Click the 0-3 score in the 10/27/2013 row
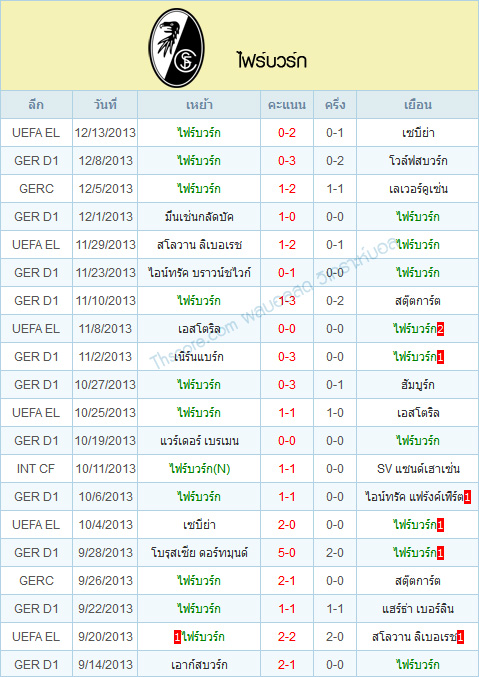479x677 pixels. (x=287, y=385)
